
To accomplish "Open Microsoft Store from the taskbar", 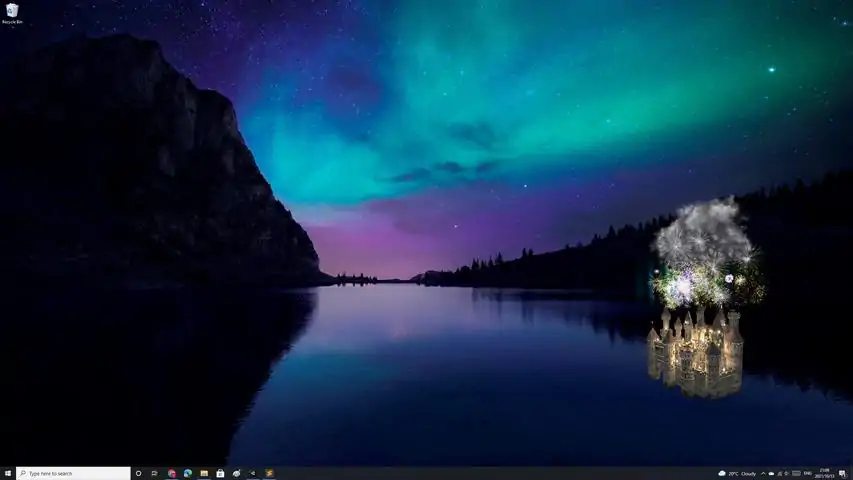I will 220,473.
